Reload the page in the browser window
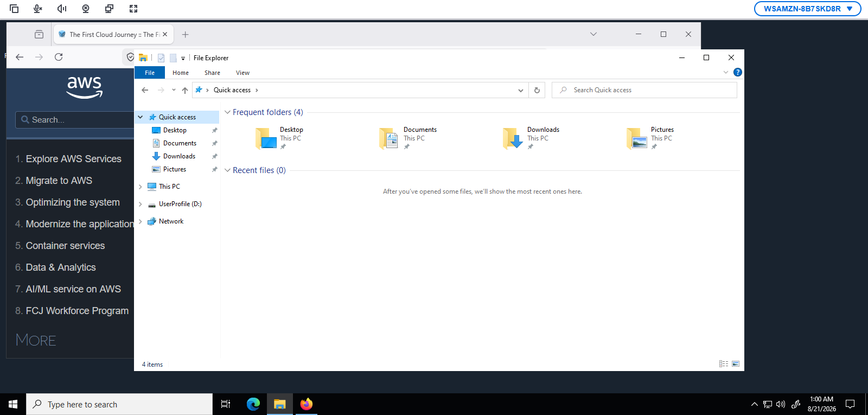Image resolution: width=868 pixels, height=415 pixels. (59, 57)
